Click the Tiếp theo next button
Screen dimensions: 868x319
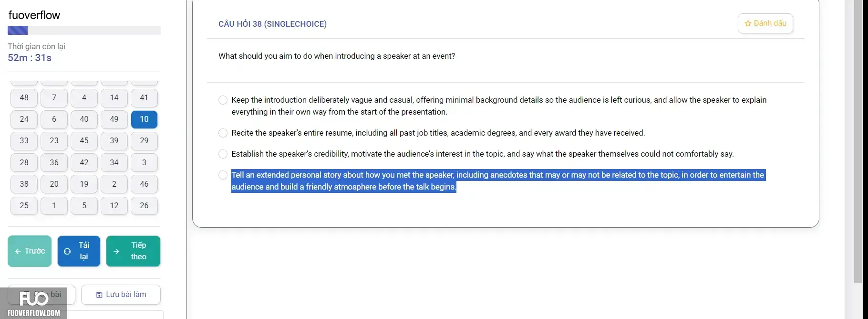click(133, 251)
